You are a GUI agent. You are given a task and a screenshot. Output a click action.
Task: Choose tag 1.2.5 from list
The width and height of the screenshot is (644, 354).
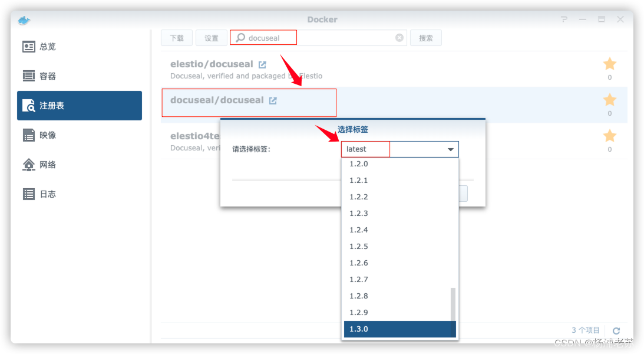click(x=399, y=246)
